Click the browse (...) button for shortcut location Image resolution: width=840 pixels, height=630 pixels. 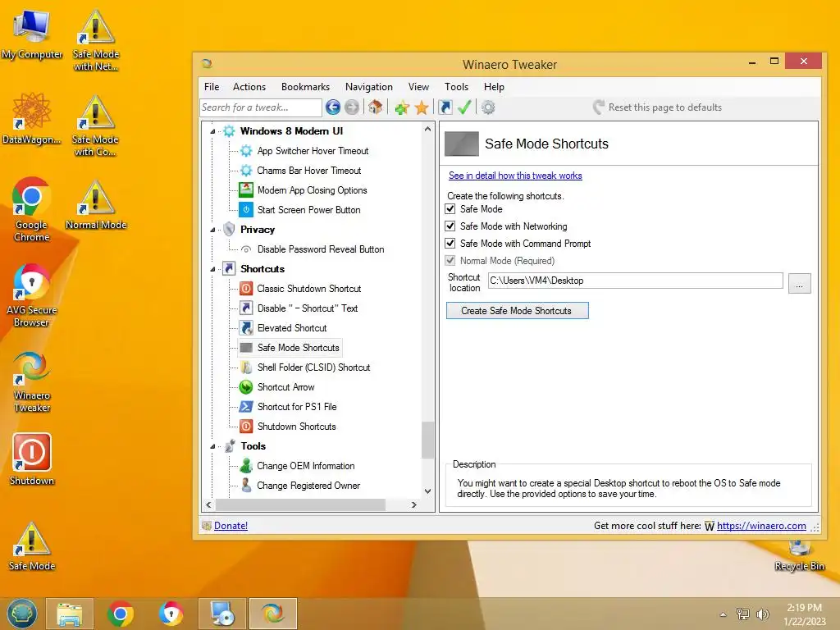click(799, 284)
